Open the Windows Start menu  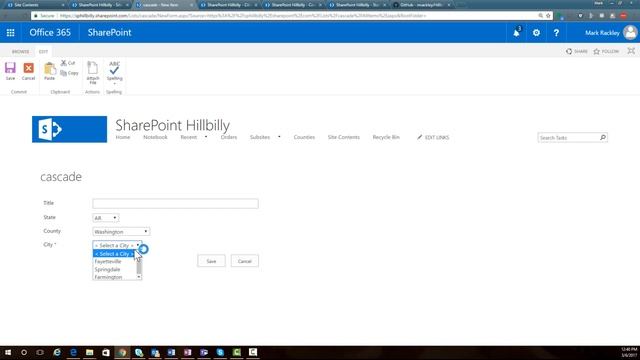[8, 352]
